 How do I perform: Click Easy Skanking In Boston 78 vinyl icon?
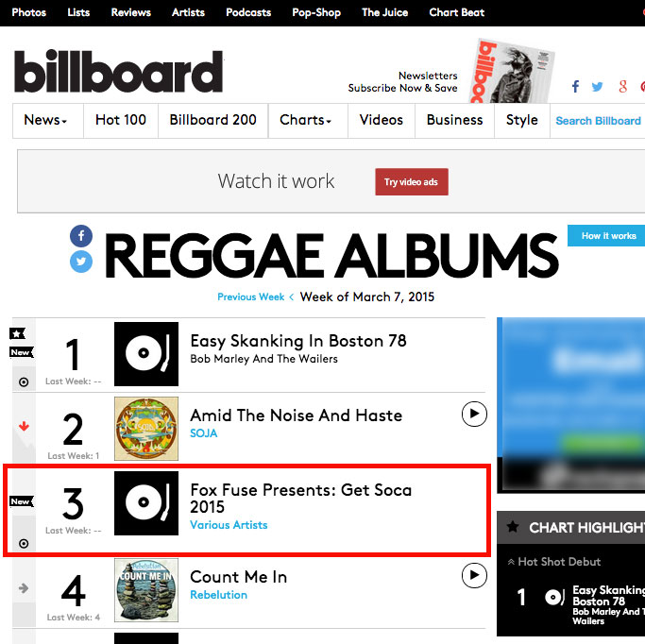coord(146,354)
